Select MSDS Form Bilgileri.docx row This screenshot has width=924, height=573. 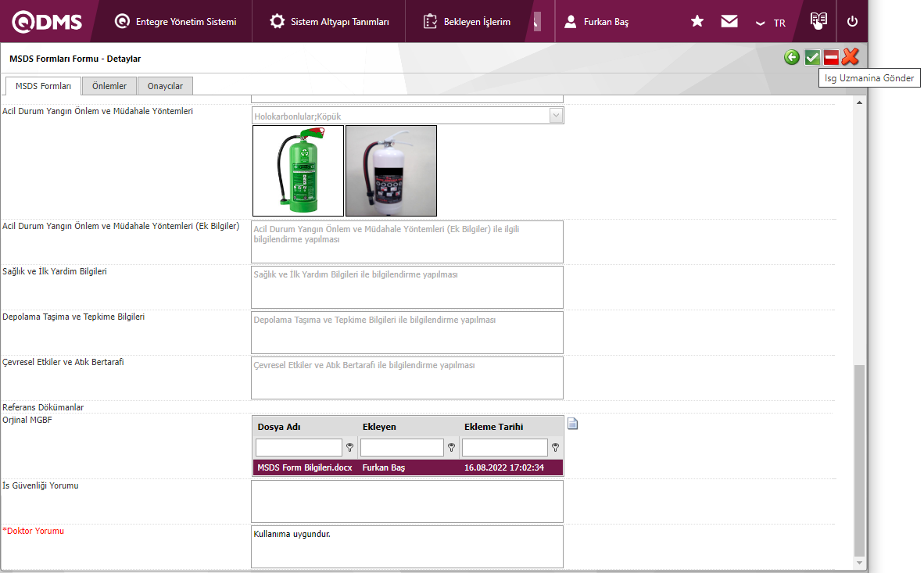click(408, 467)
